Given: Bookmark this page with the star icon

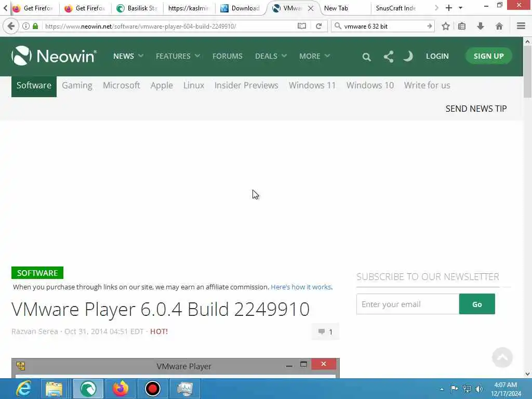Looking at the screenshot, I should (x=445, y=26).
